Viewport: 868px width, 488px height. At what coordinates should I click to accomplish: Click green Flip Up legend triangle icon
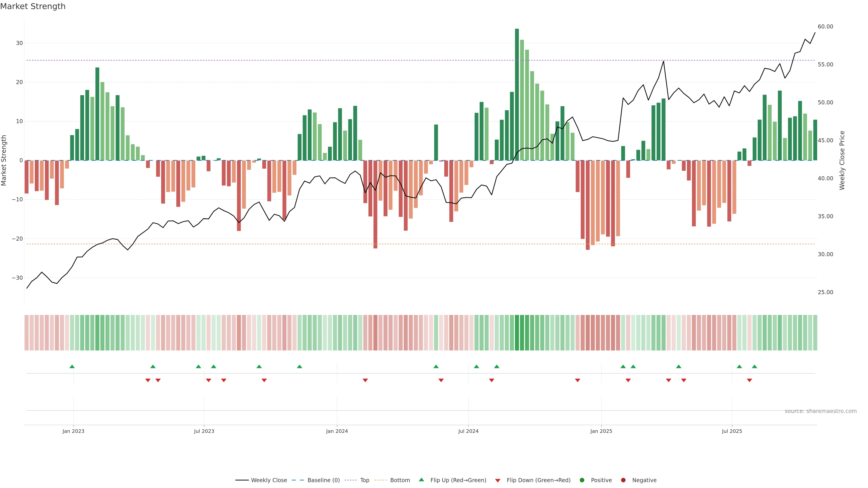(421, 480)
